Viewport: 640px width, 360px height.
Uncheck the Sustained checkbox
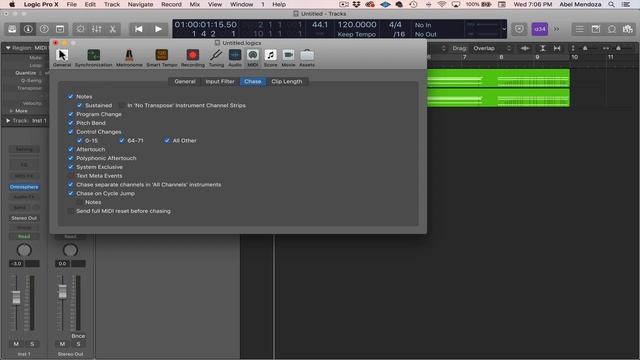click(x=80, y=105)
